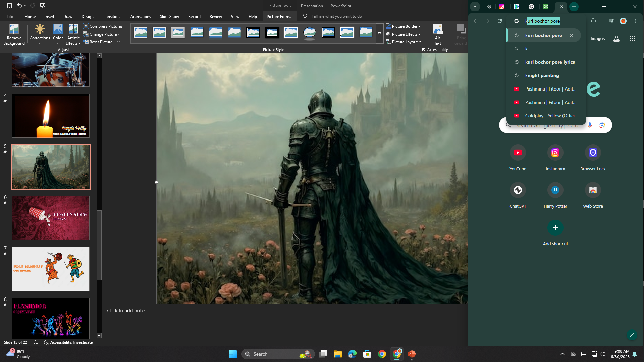The width and height of the screenshot is (644, 362).
Task: Start Google voice search
Action: [x=590, y=125]
